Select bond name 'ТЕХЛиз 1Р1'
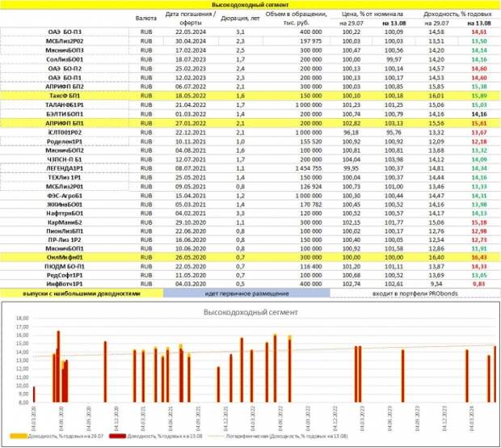 (65, 177)
